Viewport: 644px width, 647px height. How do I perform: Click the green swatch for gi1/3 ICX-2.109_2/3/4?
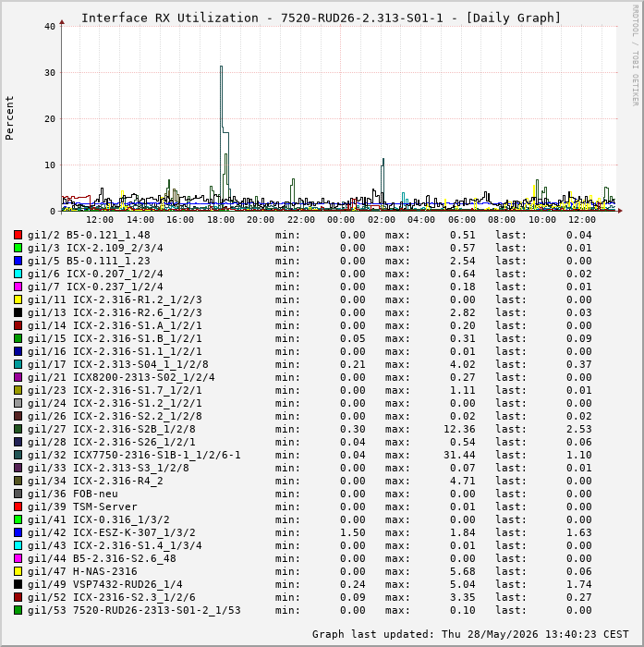point(18,248)
